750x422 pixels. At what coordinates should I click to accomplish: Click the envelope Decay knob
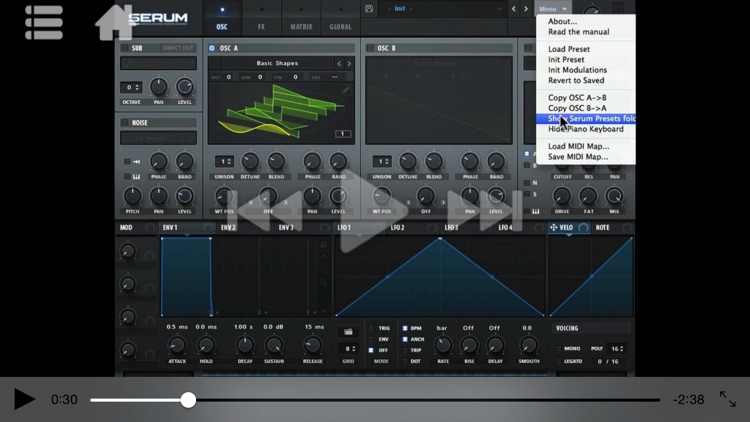pyautogui.click(x=245, y=345)
